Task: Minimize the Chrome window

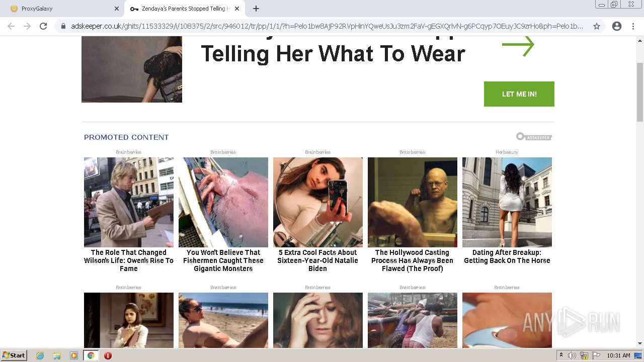Action: coord(602,5)
